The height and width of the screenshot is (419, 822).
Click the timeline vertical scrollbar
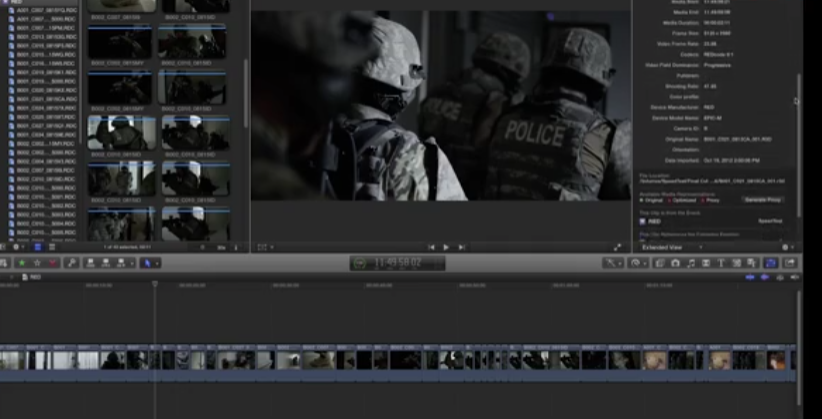(x=798, y=346)
